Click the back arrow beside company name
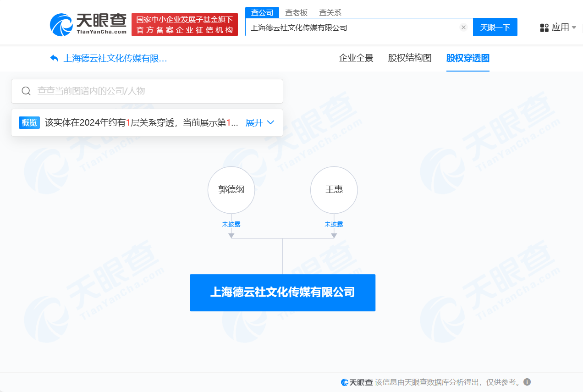The width and height of the screenshot is (583, 392). click(54, 58)
